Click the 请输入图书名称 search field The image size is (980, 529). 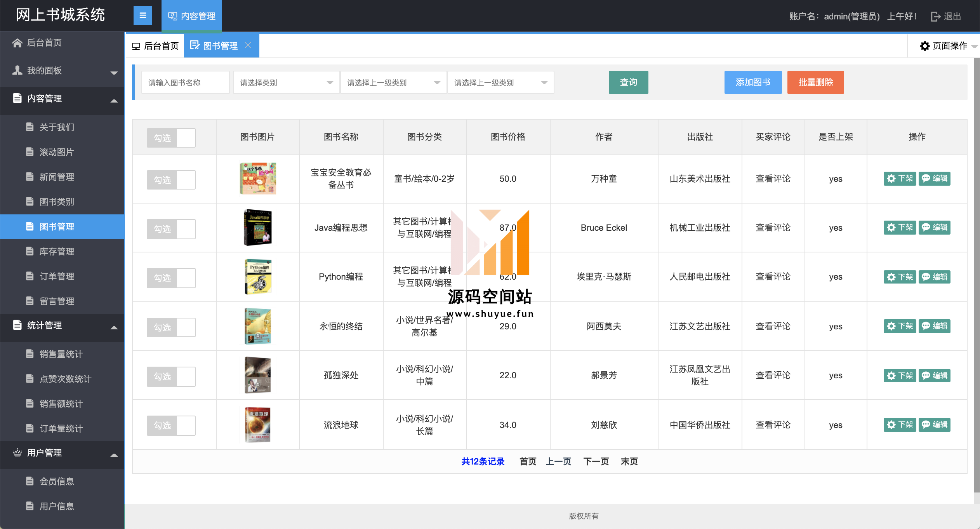tap(185, 82)
